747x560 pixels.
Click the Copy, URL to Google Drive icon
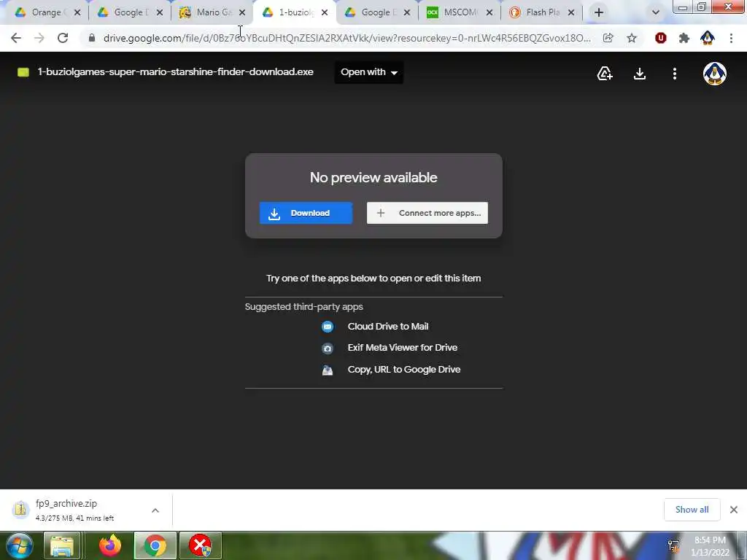pos(328,370)
